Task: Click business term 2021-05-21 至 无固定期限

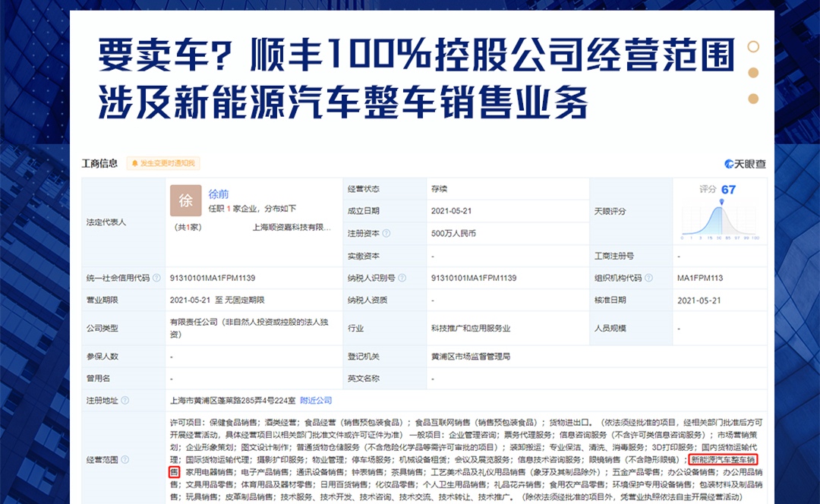Action: point(217,300)
